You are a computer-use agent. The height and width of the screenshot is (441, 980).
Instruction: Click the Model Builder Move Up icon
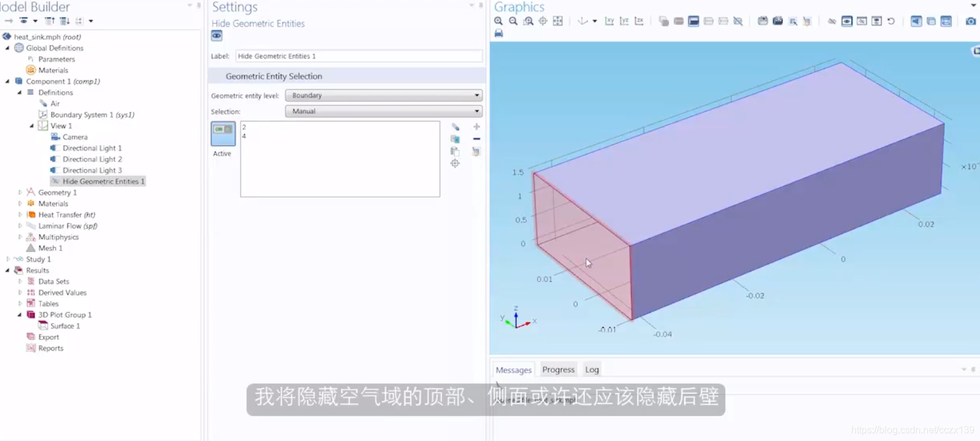coord(50,21)
